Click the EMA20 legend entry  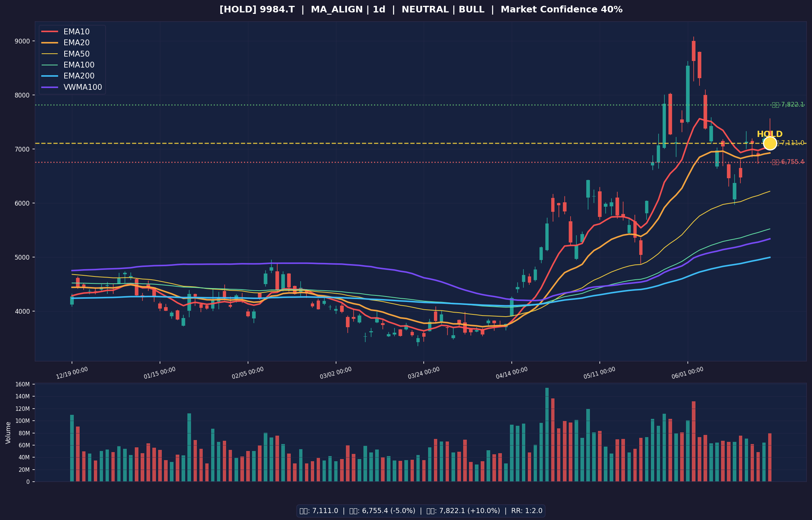click(72, 43)
